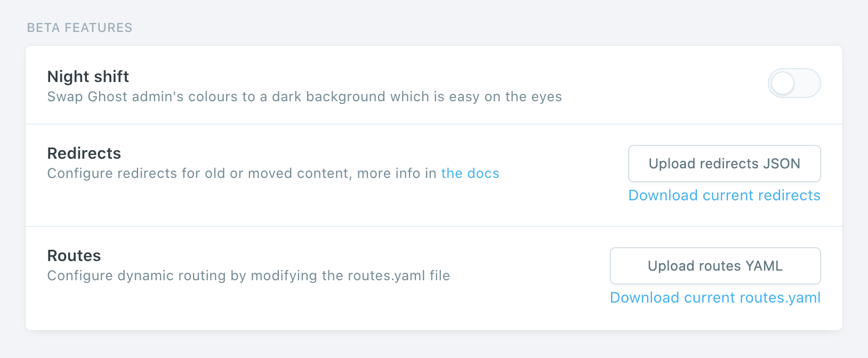This screenshot has height=358, width=868.
Task: Click the Upload redirects JSON button
Action: 724,164
